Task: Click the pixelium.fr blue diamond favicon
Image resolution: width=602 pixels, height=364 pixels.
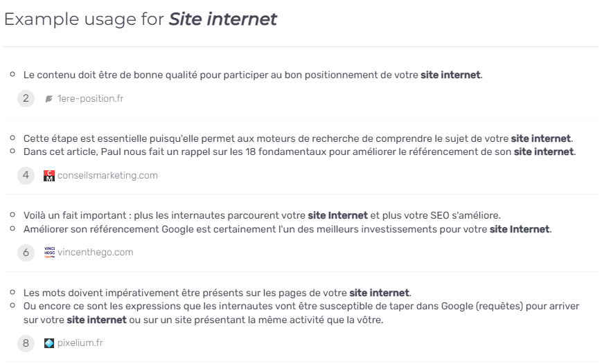Action: click(x=49, y=343)
